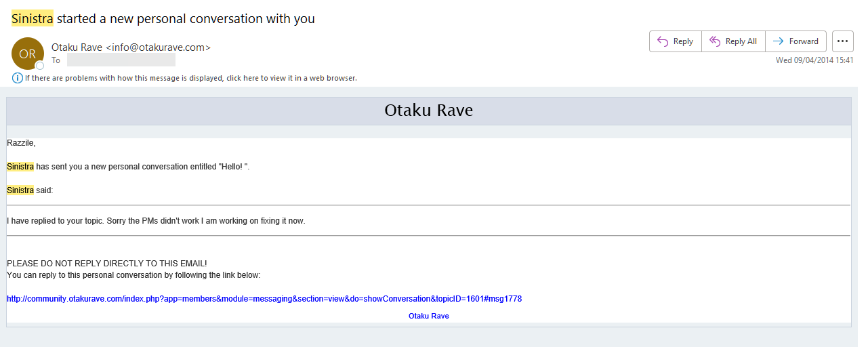This screenshot has height=347, width=868.
Task: Click the "Razzile," greeting text
Action: pos(21,143)
